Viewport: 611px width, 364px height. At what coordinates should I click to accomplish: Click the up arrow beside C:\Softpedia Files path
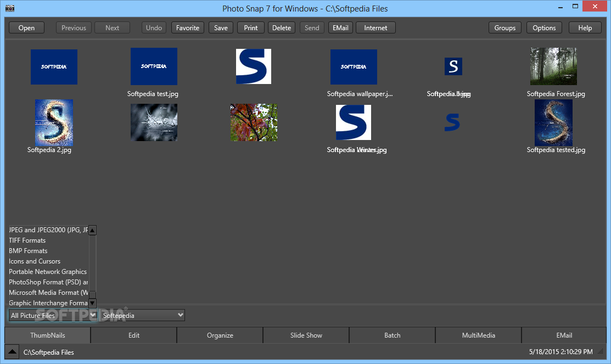12,352
